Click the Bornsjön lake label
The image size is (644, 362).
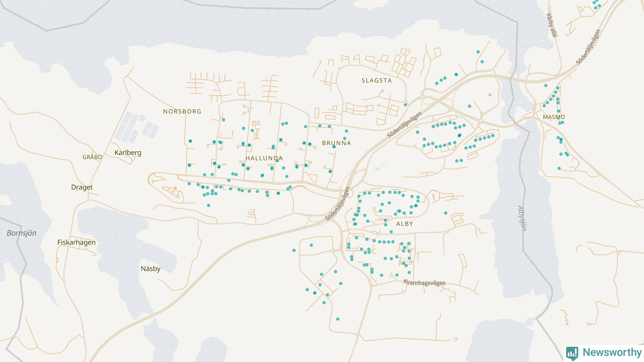click(x=21, y=233)
